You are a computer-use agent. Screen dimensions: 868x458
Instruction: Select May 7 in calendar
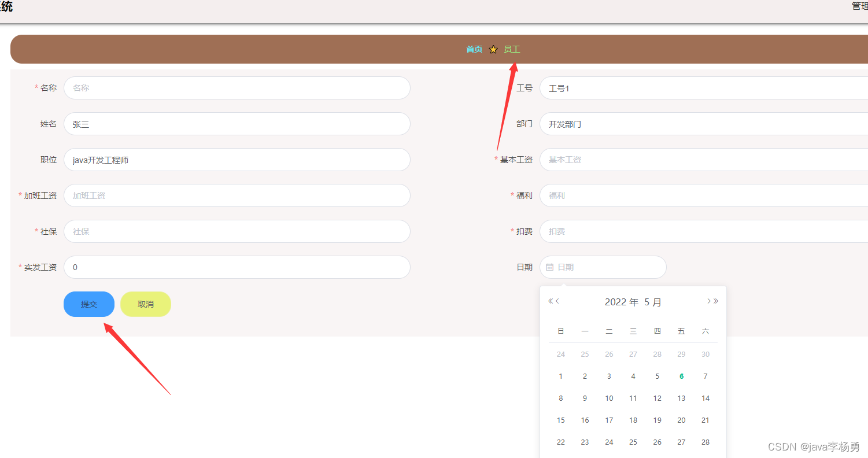(x=706, y=376)
